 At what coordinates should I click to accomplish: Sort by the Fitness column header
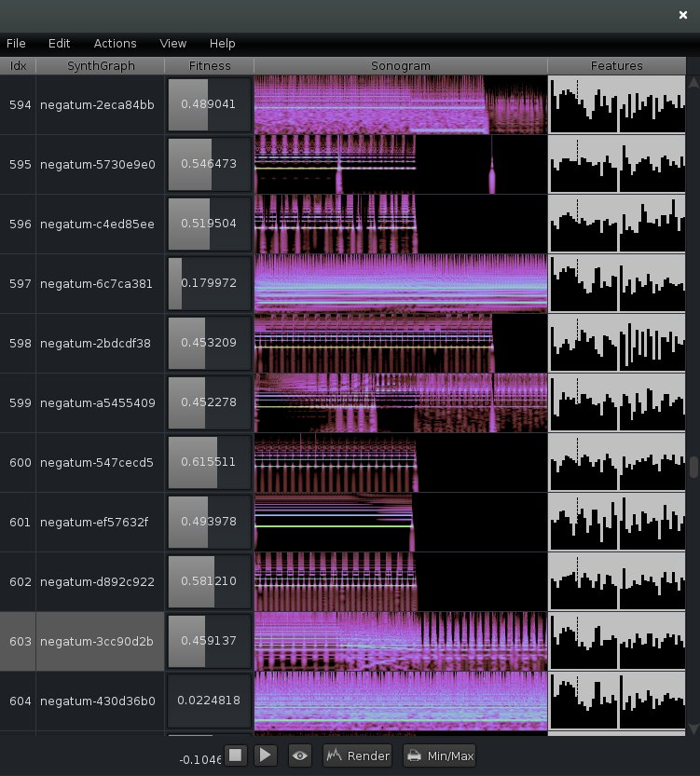click(x=209, y=66)
